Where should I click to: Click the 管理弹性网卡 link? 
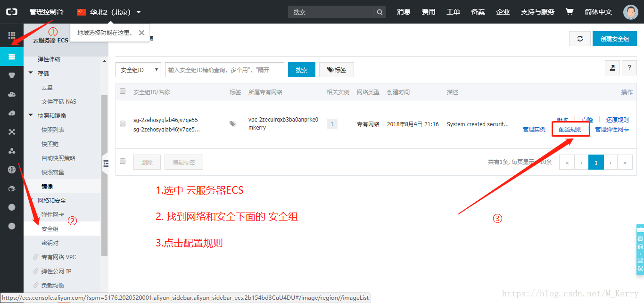click(x=612, y=129)
